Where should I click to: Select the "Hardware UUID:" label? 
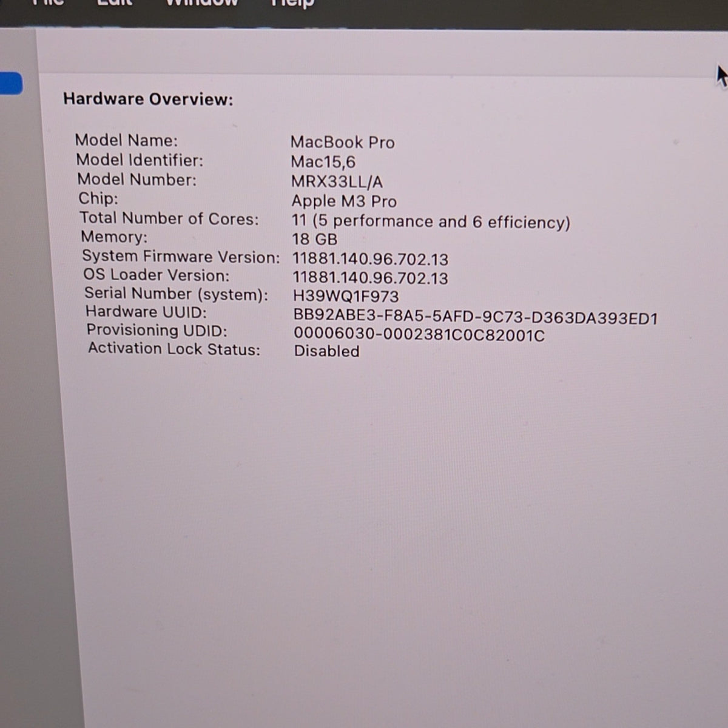[x=146, y=312]
